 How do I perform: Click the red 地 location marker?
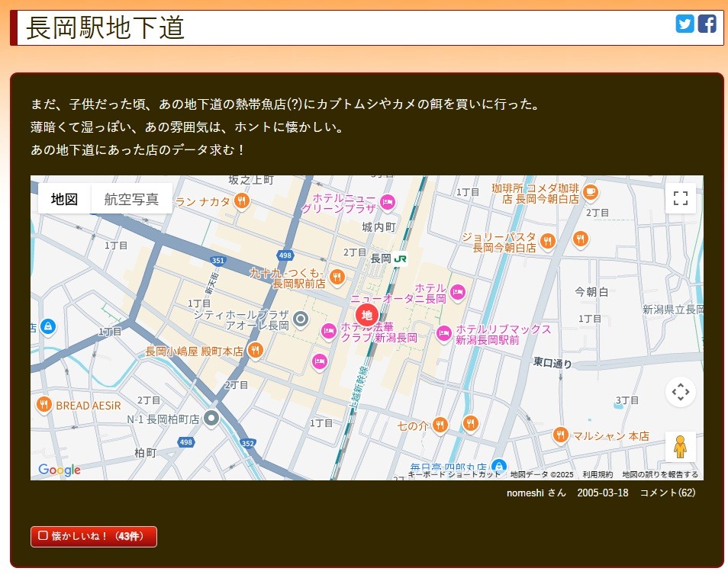pyautogui.click(x=367, y=315)
